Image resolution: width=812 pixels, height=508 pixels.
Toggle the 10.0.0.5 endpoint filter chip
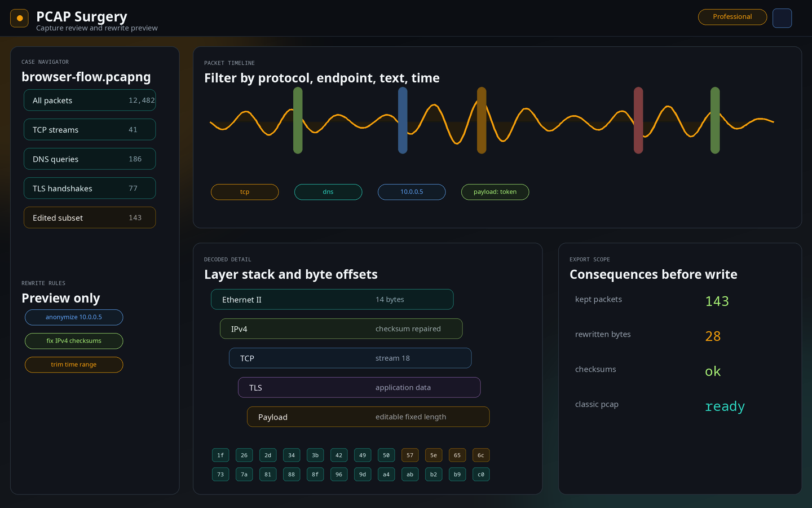point(412,192)
